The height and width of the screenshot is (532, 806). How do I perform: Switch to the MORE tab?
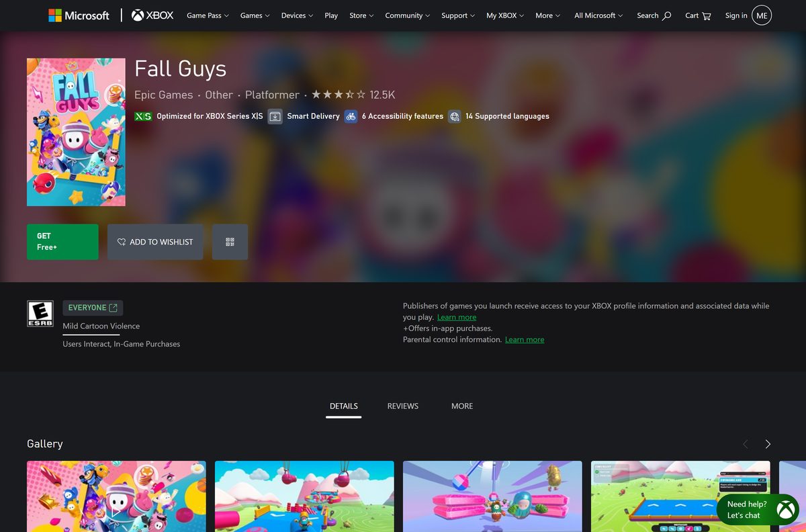(x=462, y=406)
